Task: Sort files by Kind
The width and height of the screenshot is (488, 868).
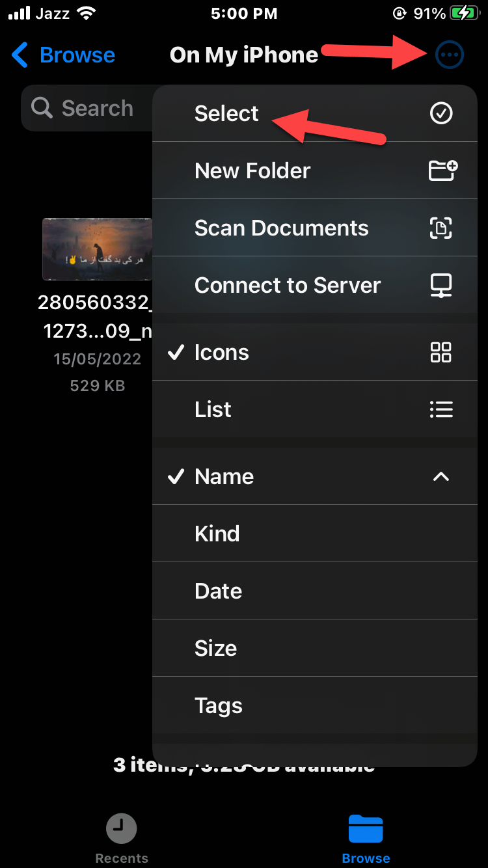Action: [217, 534]
